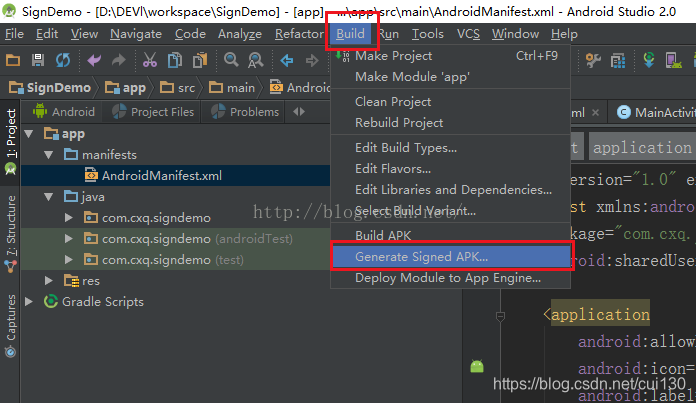The image size is (696, 403).
Task: Open the Analyze menu
Action: coord(240,34)
